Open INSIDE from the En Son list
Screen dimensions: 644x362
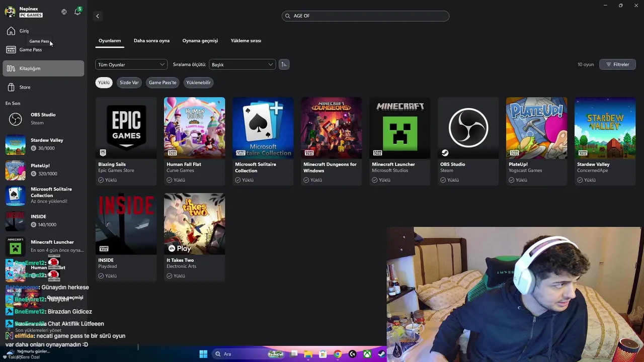[x=43, y=221]
